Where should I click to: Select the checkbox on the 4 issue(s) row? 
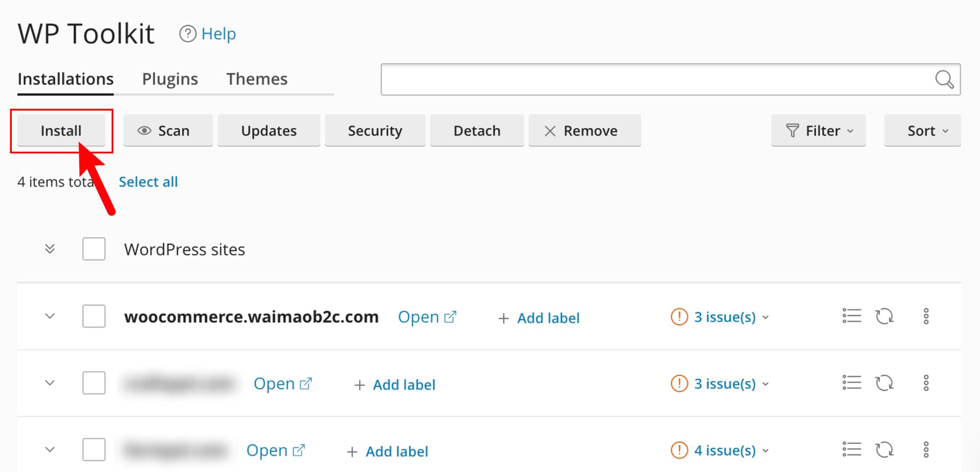[x=94, y=449]
